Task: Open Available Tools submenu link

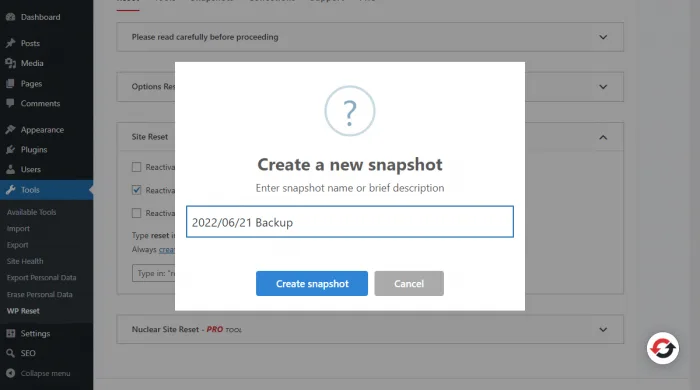Action: 31,212
